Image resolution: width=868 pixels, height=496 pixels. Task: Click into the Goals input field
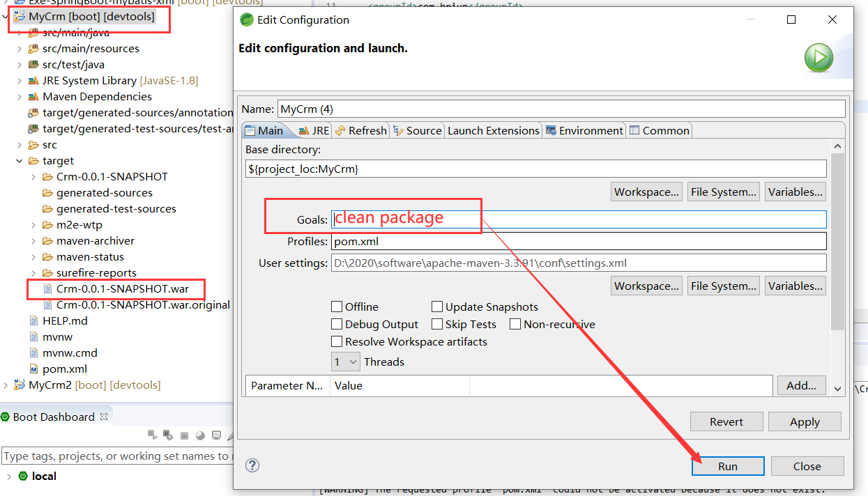pyautogui.click(x=579, y=219)
